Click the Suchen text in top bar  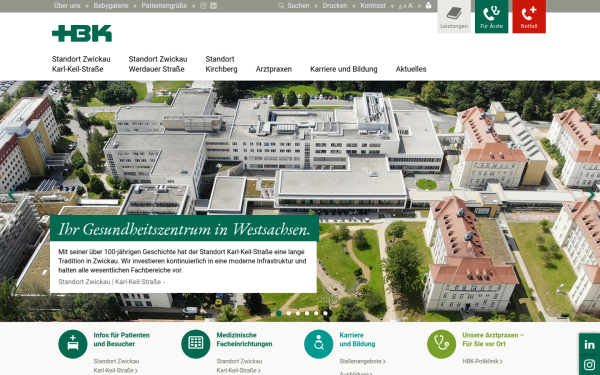[298, 6]
